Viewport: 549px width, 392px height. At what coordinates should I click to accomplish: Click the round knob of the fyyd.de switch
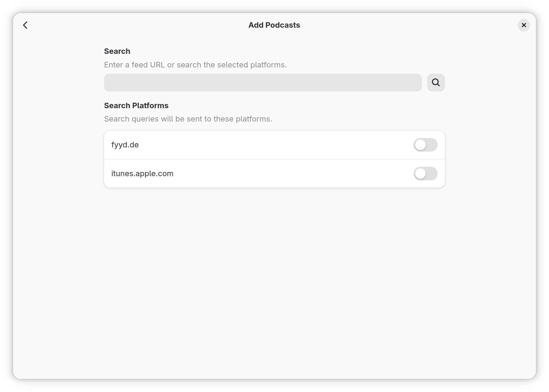coord(420,145)
